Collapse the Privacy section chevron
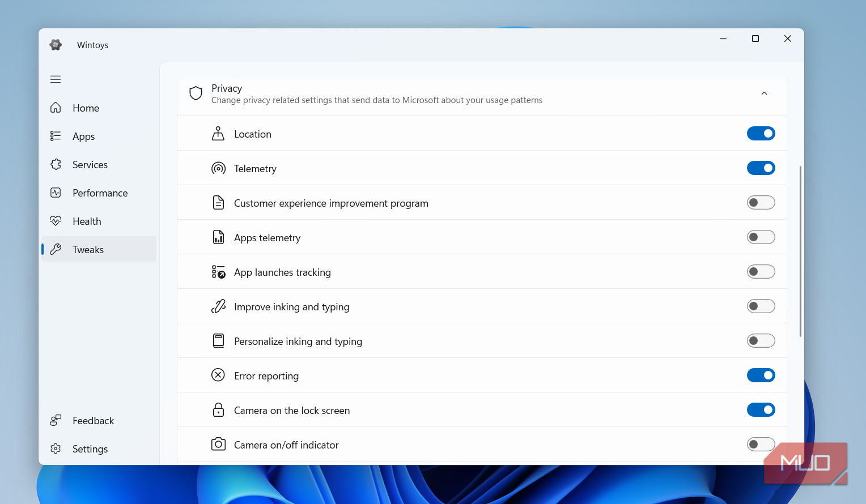Screen dimensions: 866x504 click(x=764, y=93)
